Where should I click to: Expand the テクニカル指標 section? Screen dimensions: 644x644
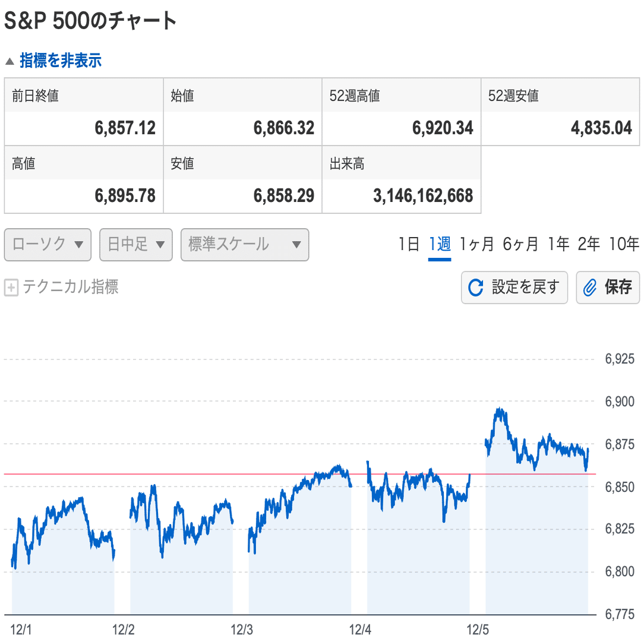click(70, 288)
